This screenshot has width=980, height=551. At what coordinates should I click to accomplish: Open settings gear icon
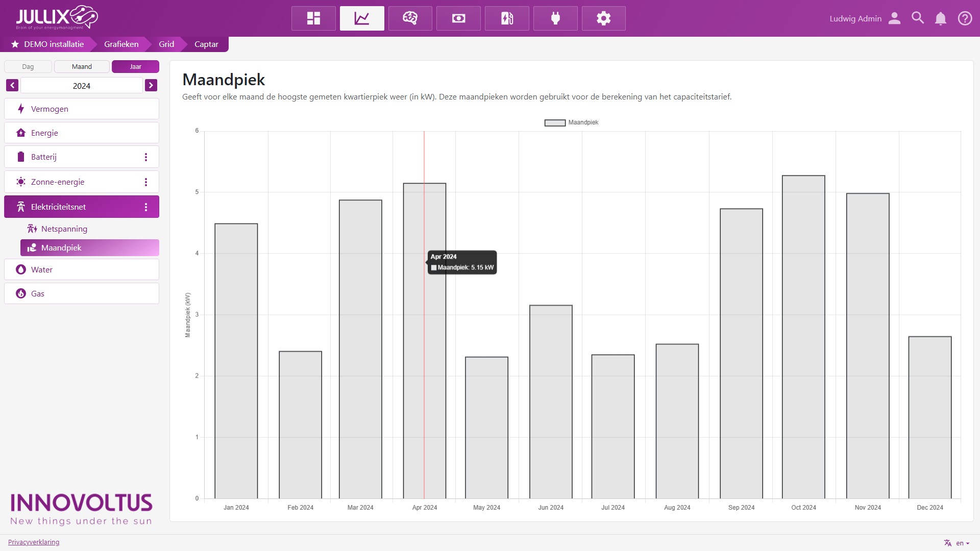point(603,18)
